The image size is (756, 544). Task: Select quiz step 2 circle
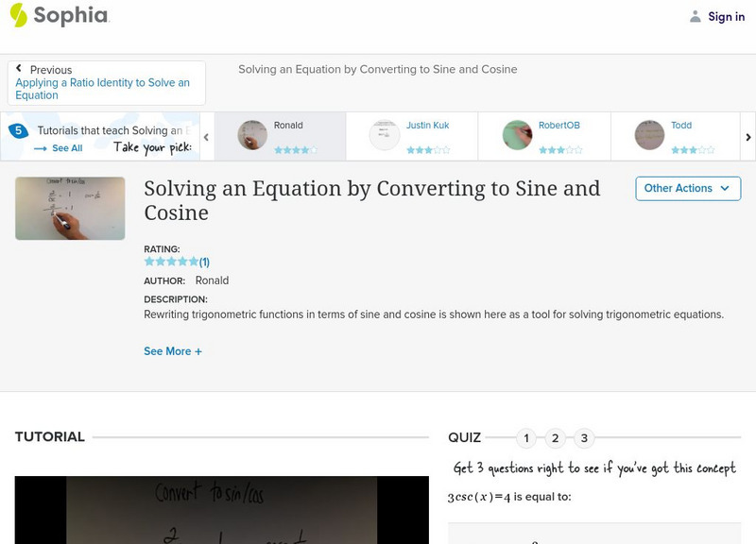[555, 437]
